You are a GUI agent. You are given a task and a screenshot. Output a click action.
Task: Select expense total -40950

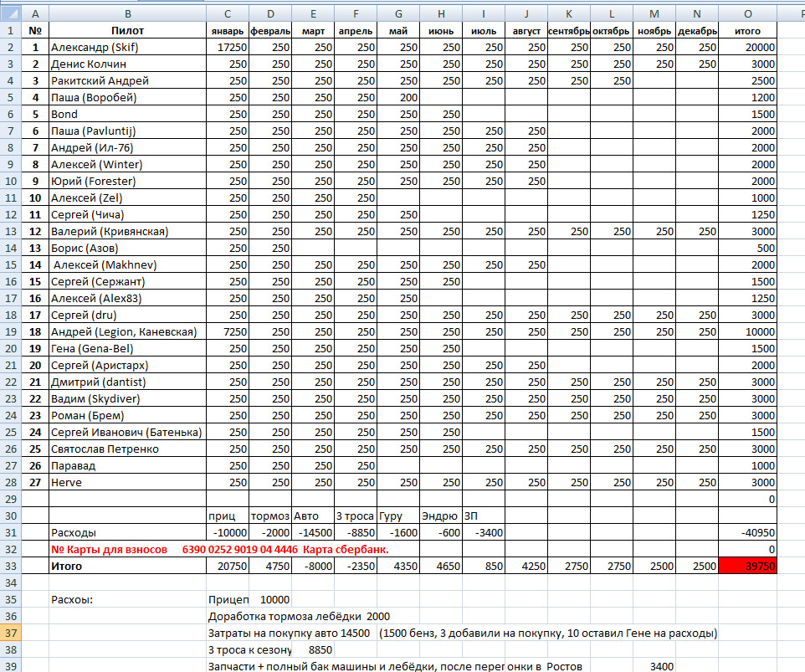coord(747,532)
